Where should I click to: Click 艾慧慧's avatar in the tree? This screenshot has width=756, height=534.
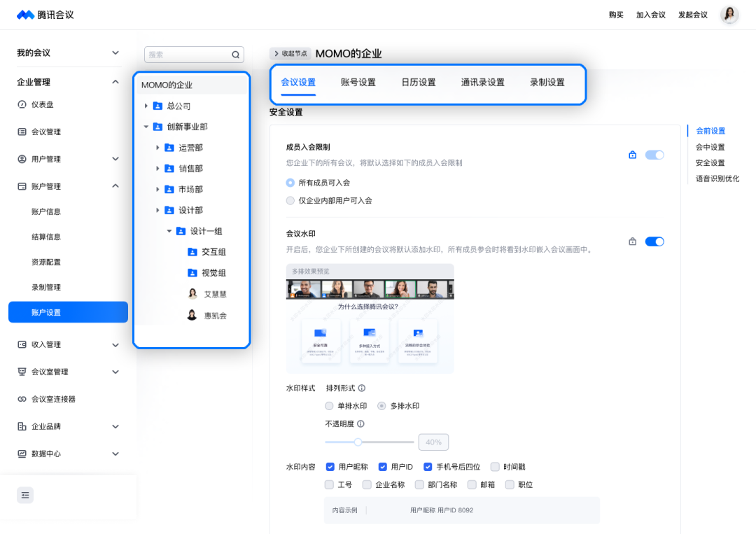192,293
